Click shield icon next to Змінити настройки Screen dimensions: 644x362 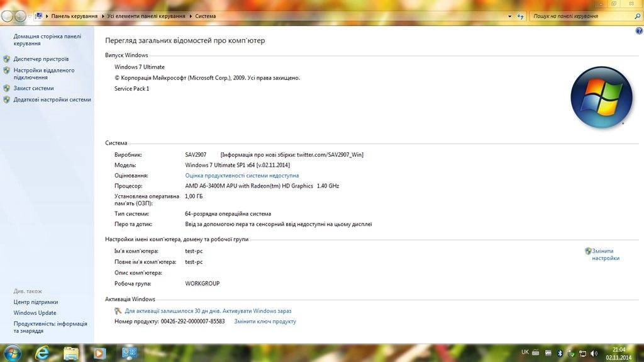[588, 251]
